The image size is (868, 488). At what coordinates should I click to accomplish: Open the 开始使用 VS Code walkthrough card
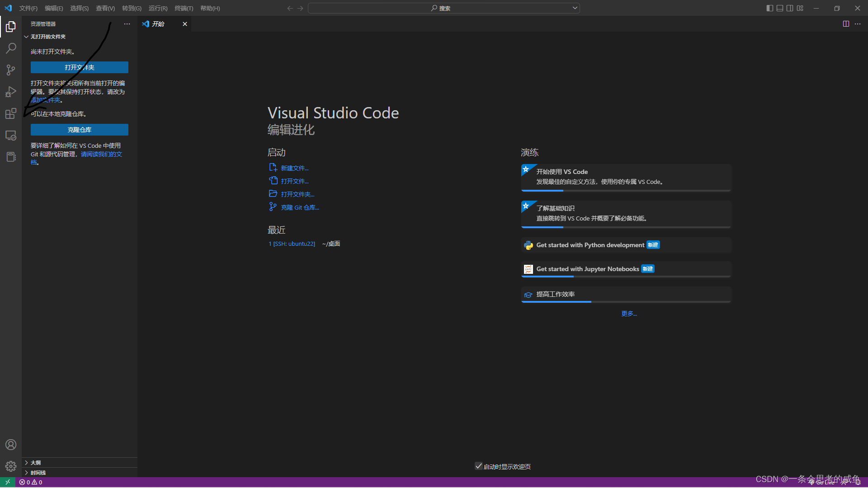(626, 178)
